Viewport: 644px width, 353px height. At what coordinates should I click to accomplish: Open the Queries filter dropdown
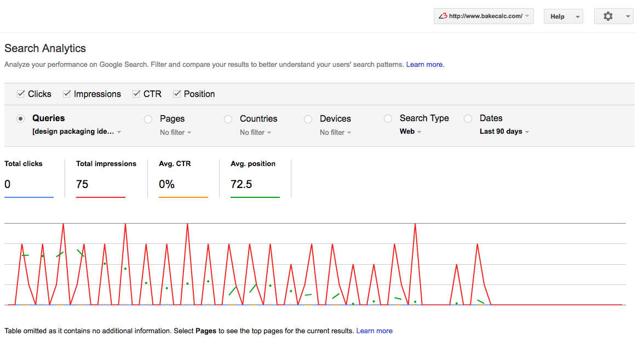pyautogui.click(x=77, y=132)
